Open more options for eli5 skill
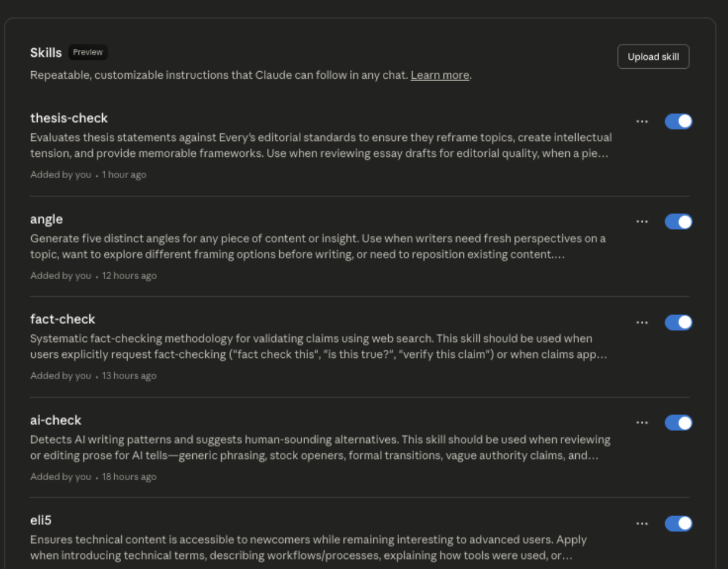Viewport: 728px width, 569px height. pos(642,524)
